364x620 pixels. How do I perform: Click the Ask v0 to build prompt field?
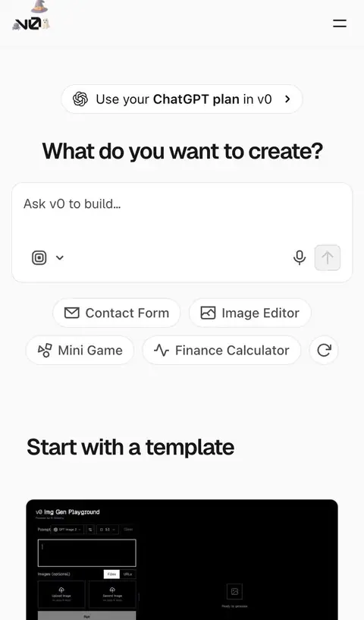coord(182,216)
